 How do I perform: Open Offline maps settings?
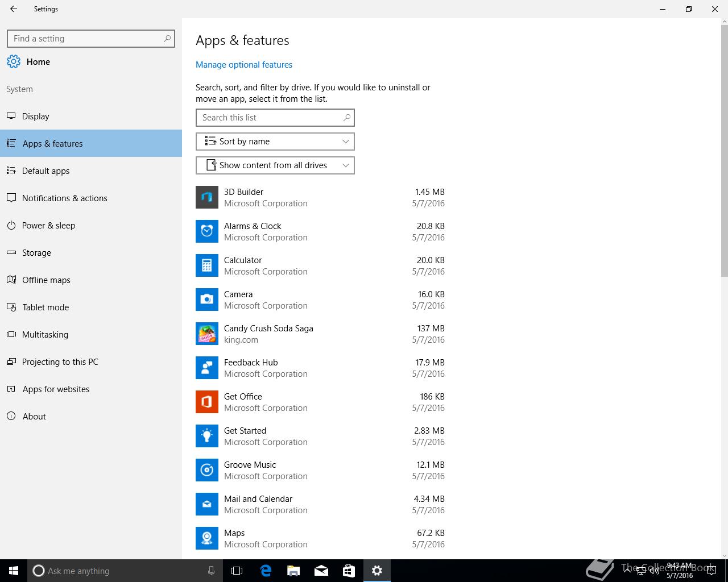91,280
